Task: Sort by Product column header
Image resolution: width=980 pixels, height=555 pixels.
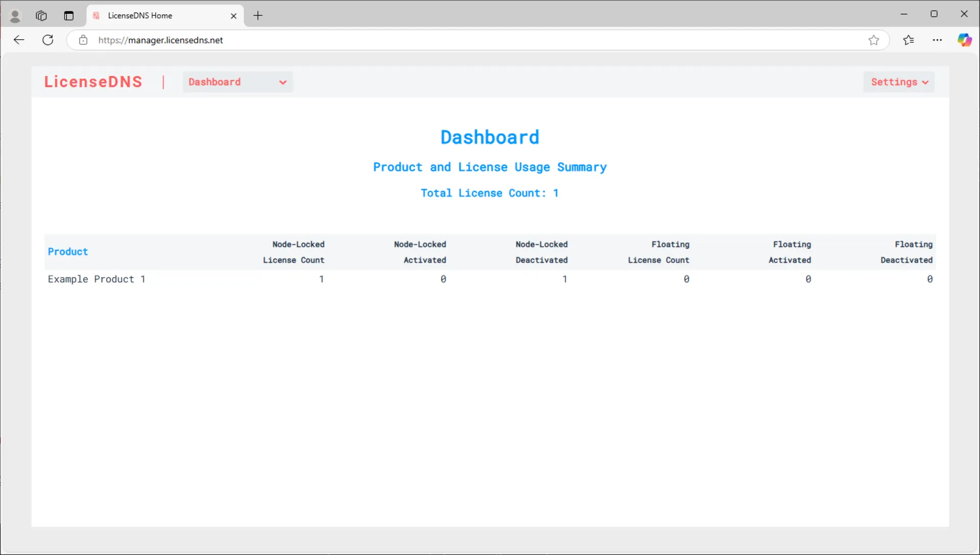Action: (x=68, y=251)
